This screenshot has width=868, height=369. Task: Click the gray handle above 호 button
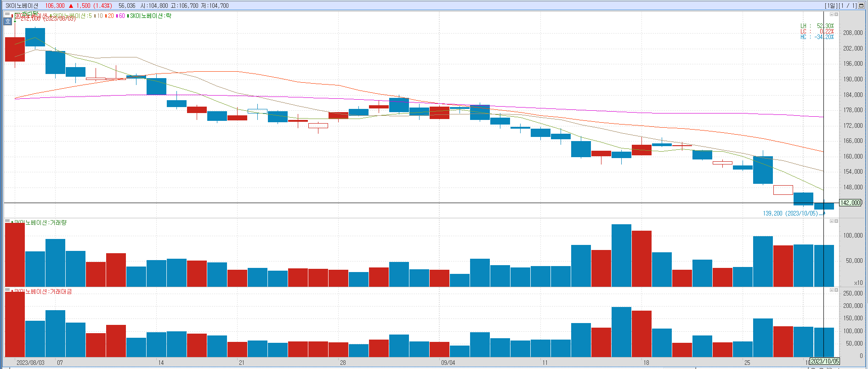coord(8,15)
